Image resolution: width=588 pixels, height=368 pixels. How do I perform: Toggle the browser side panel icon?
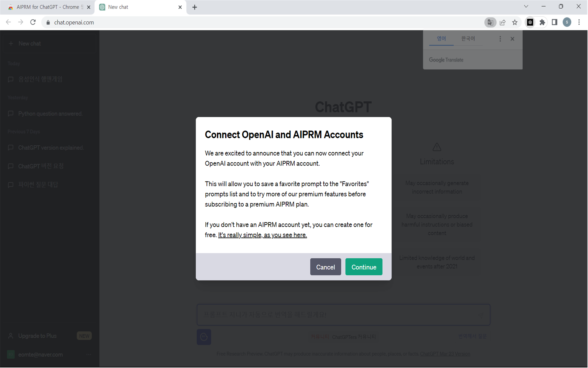point(555,22)
